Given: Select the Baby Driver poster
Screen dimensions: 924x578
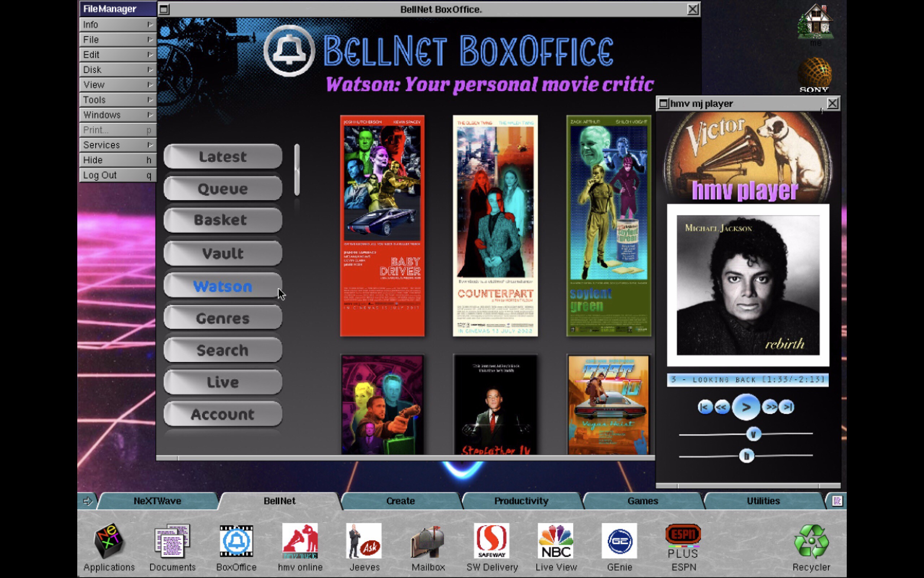Looking at the screenshot, I should (x=382, y=226).
